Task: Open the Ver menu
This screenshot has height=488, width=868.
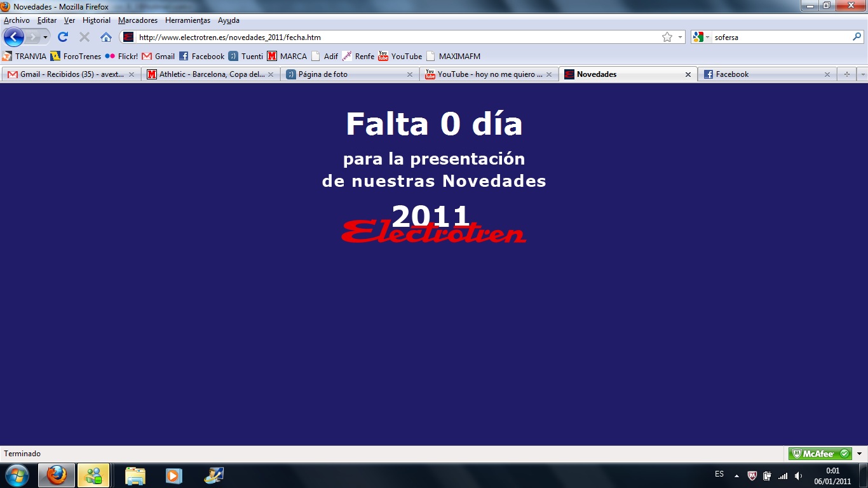Action: point(69,20)
